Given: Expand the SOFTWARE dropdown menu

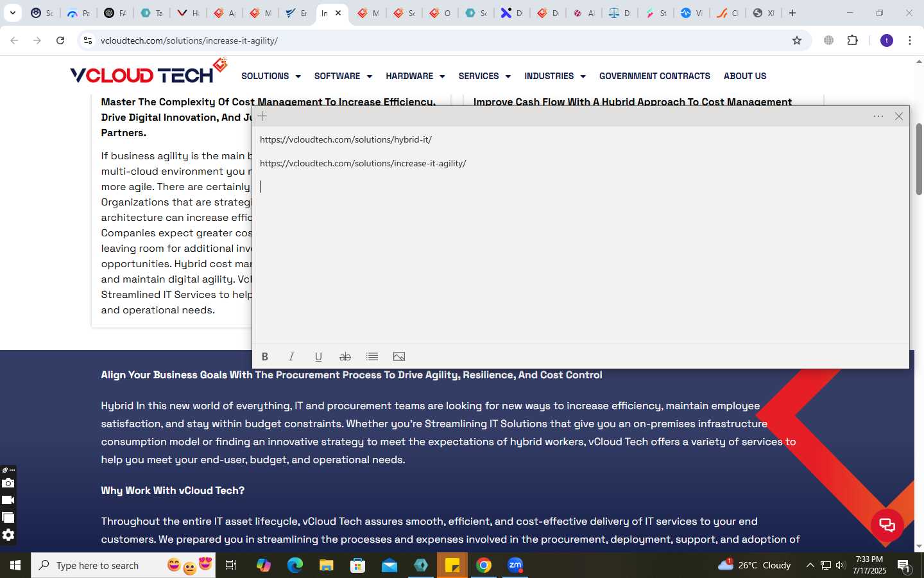Looking at the screenshot, I should [343, 76].
